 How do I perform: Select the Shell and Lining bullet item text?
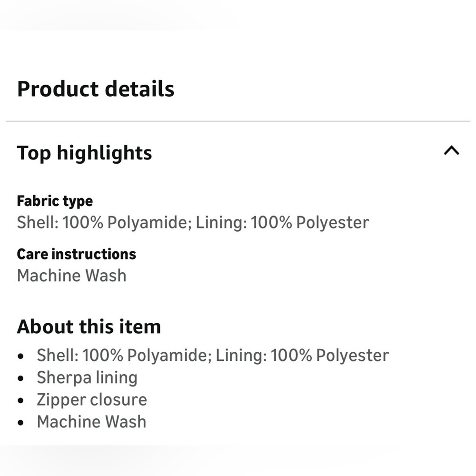213,355
